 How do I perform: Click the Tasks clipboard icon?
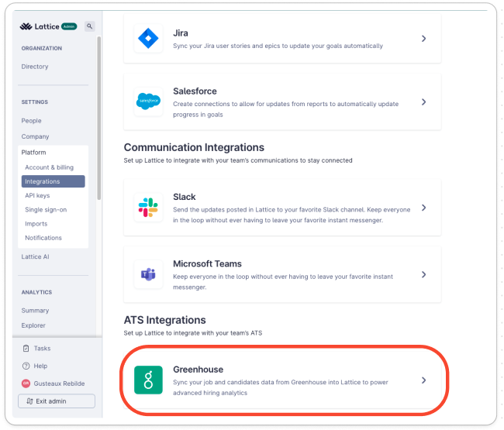26,349
